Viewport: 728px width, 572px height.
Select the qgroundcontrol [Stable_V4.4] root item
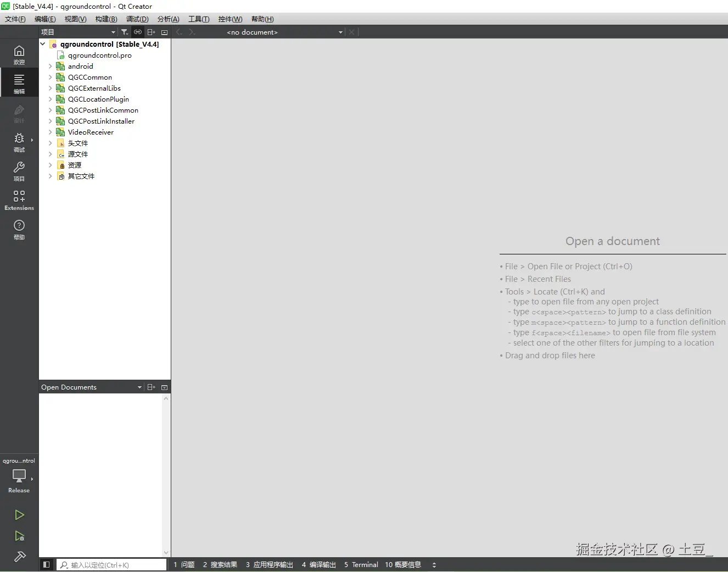109,44
